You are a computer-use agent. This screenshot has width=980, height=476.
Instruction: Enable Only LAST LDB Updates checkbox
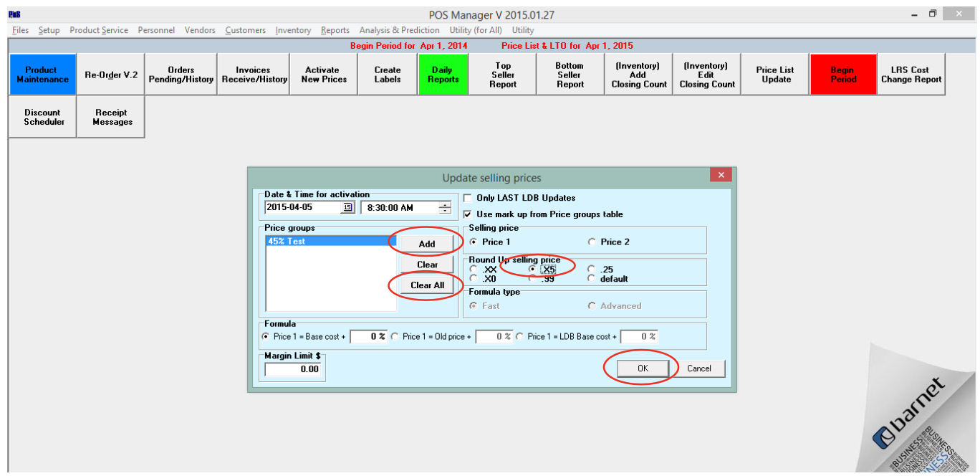tap(468, 198)
